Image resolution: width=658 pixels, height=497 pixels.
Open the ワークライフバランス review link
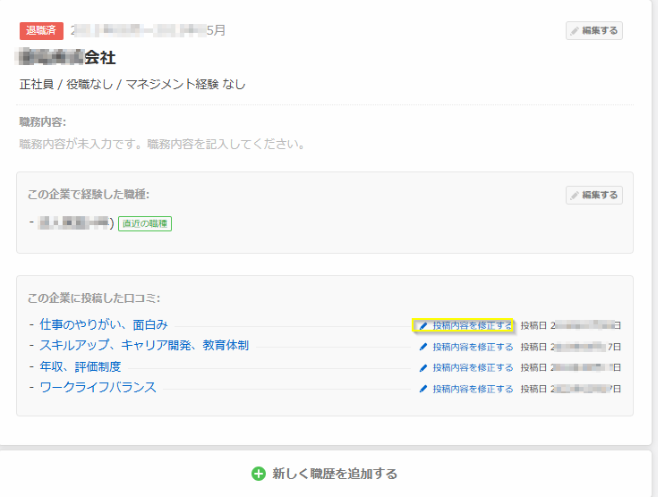click(97, 388)
